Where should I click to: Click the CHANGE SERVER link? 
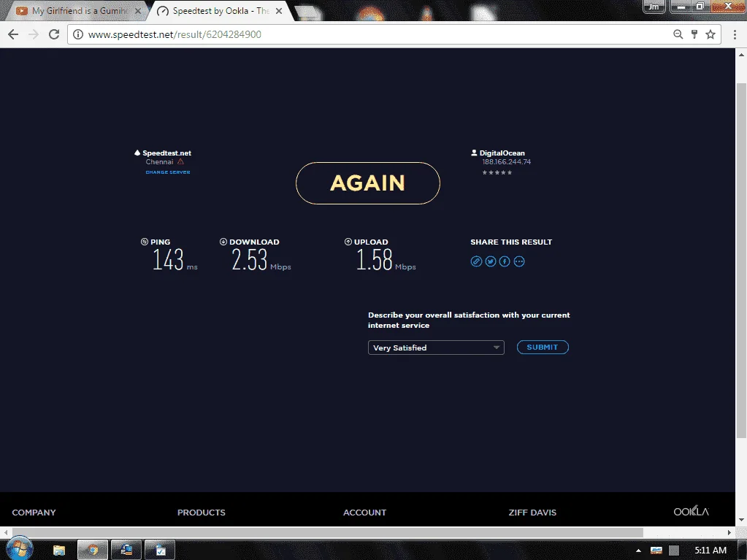(x=168, y=172)
